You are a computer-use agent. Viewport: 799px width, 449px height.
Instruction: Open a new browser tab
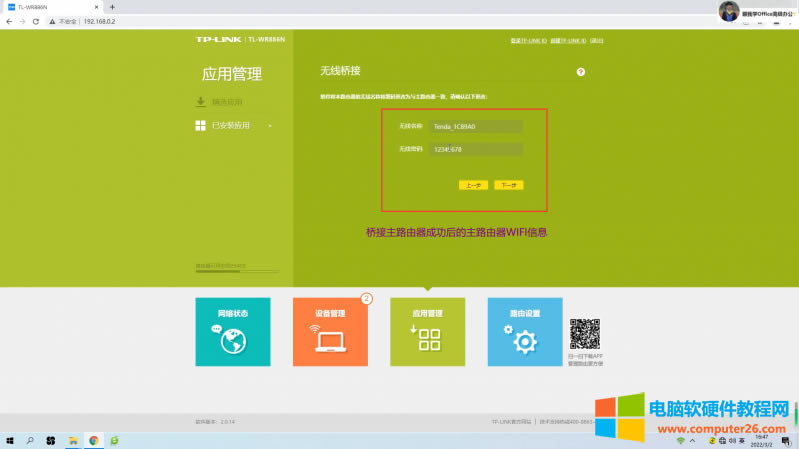pos(112,7)
